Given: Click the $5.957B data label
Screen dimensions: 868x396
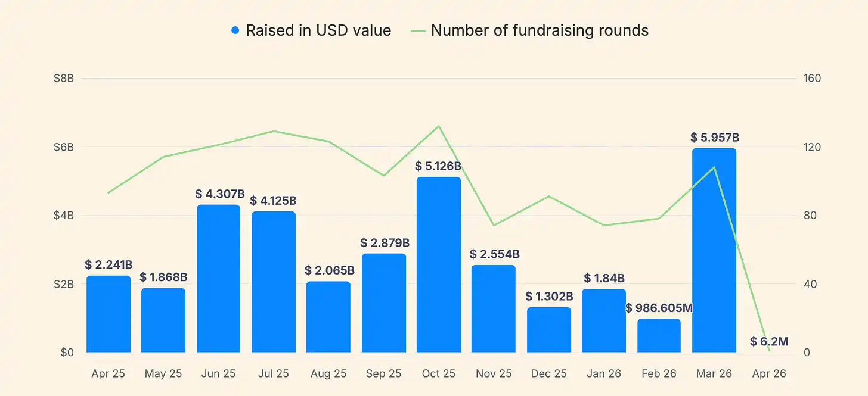Looking at the screenshot, I should click(x=715, y=138).
